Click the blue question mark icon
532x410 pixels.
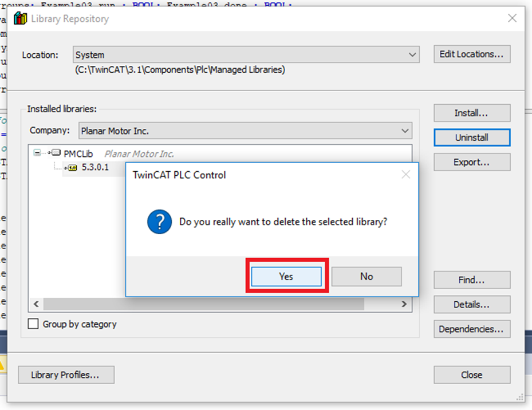click(159, 221)
